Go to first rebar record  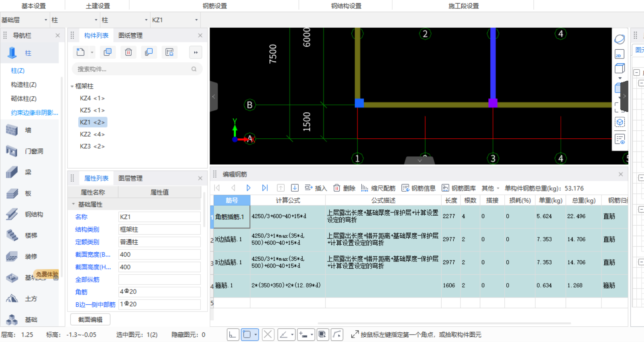pos(217,188)
